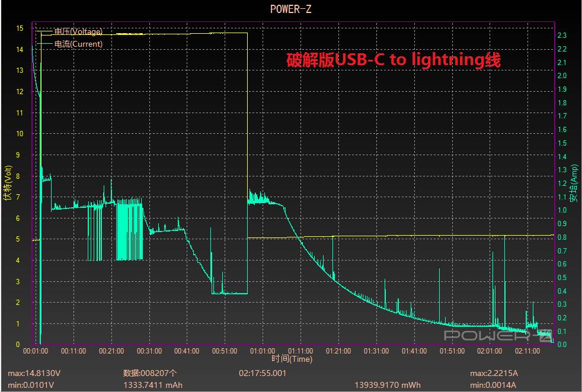Click the 1.8 amp axis tick

pos(562,102)
